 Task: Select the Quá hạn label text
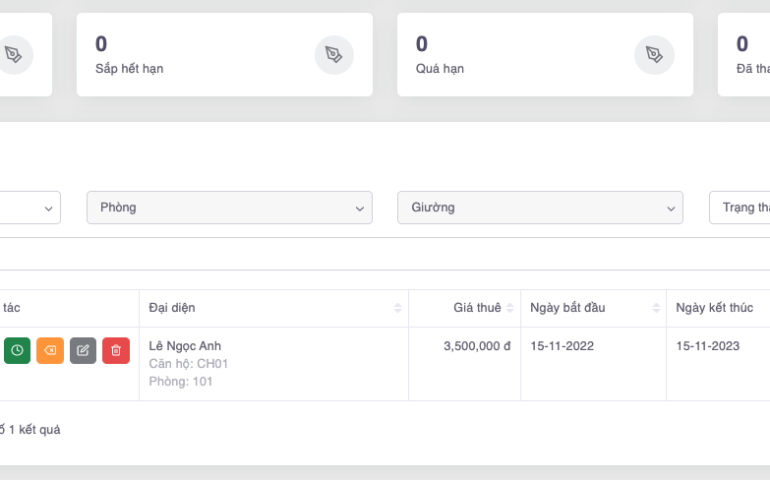point(440,69)
